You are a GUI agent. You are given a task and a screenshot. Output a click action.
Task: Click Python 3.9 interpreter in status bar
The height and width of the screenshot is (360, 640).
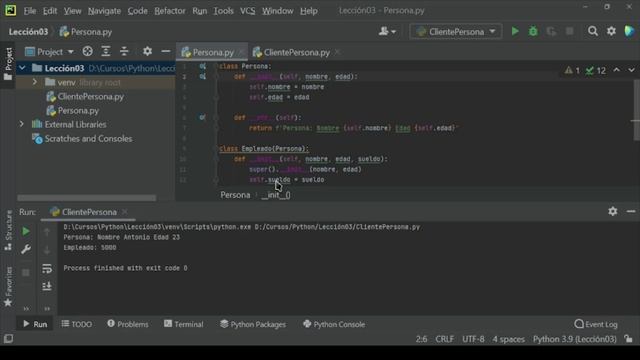click(x=575, y=339)
